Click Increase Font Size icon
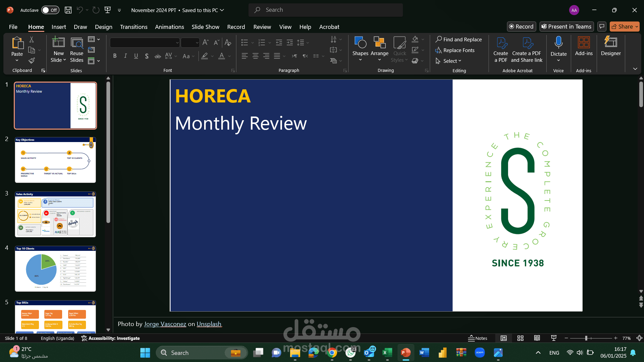644x362 pixels. (x=206, y=43)
